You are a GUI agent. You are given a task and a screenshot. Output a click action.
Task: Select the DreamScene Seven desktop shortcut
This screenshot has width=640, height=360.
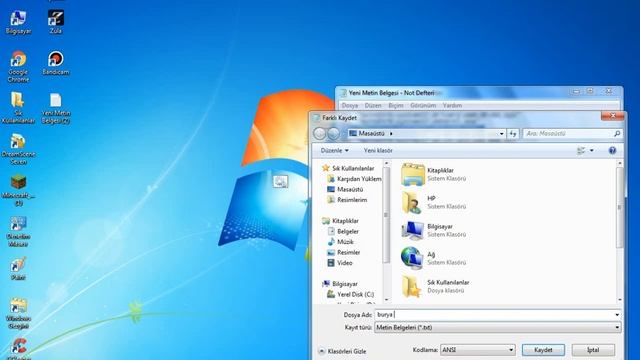tap(18, 149)
